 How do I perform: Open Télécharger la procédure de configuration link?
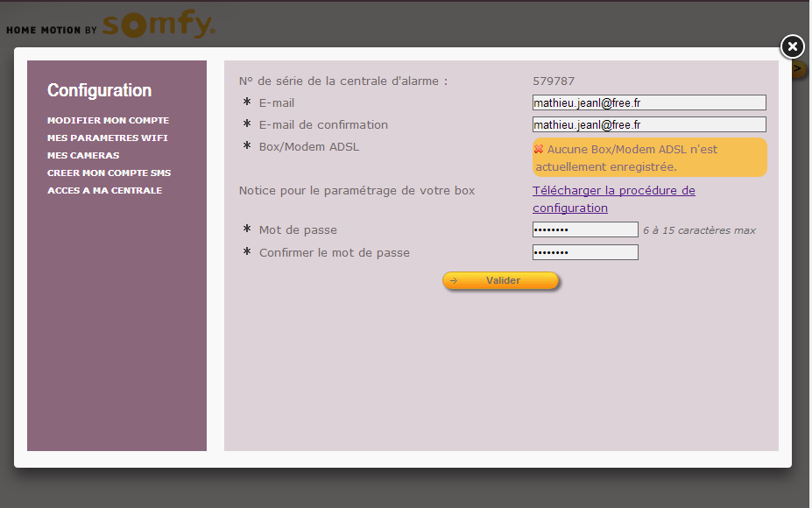pos(613,199)
